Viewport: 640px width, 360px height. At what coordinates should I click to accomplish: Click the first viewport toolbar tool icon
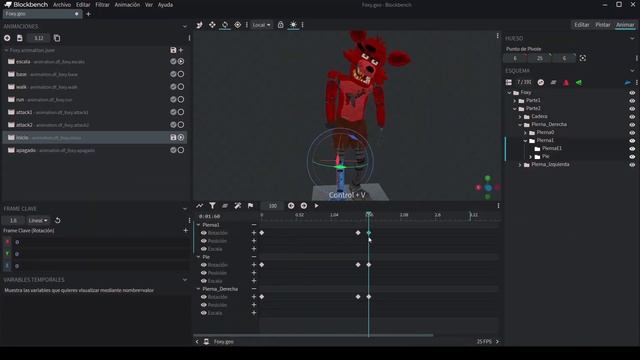coord(200,25)
